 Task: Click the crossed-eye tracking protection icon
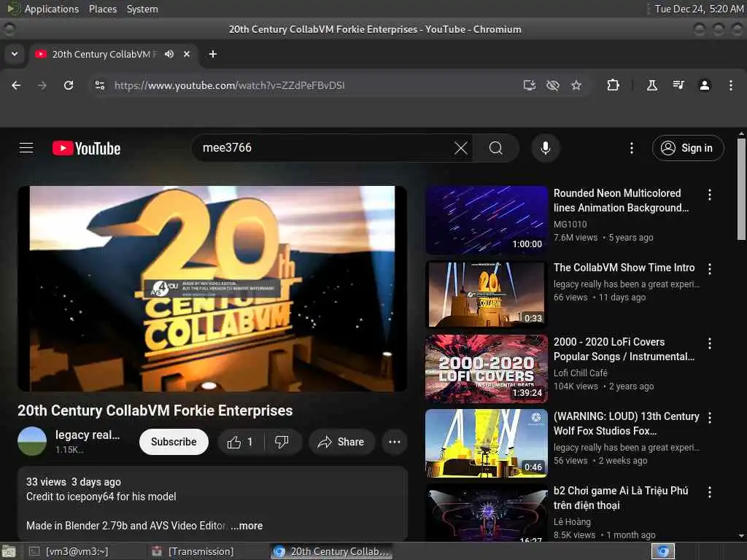coord(553,85)
